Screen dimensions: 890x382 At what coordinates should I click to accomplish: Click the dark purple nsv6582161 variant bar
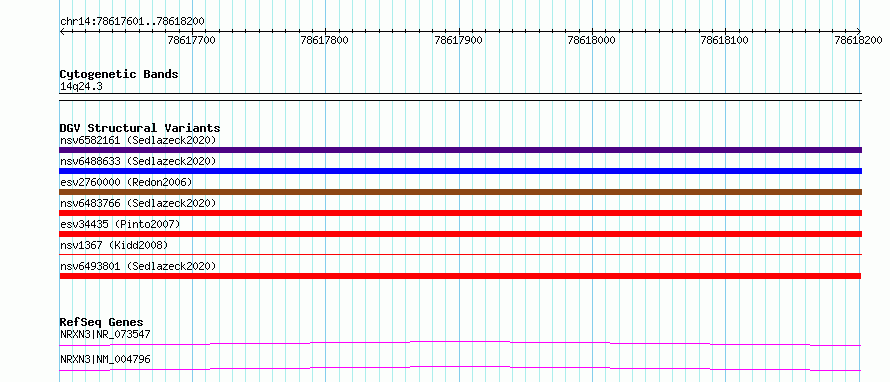point(460,150)
